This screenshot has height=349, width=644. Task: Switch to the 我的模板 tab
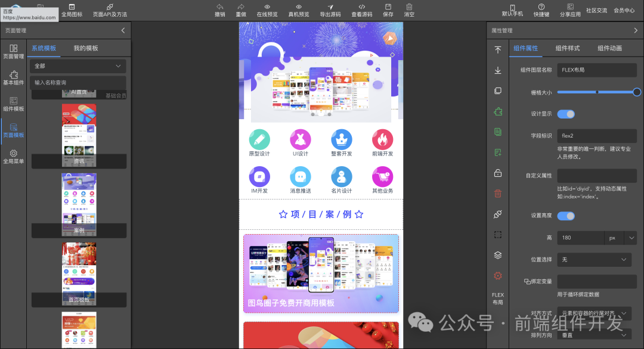pos(86,48)
